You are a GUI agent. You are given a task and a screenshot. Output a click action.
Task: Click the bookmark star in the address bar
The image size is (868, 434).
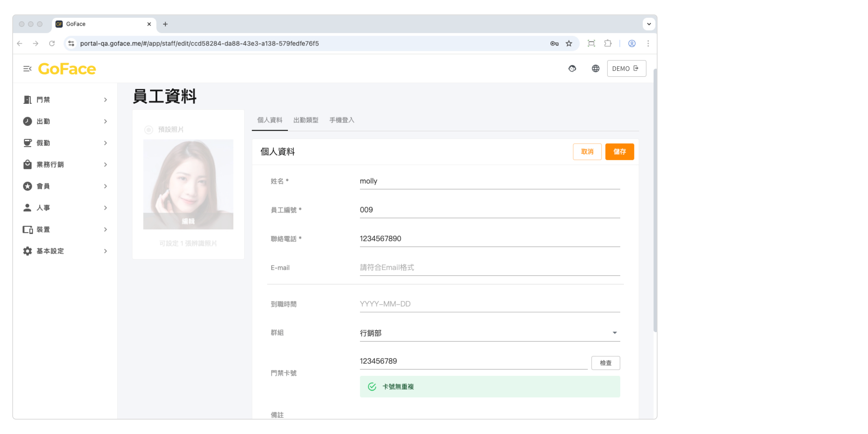coord(569,43)
